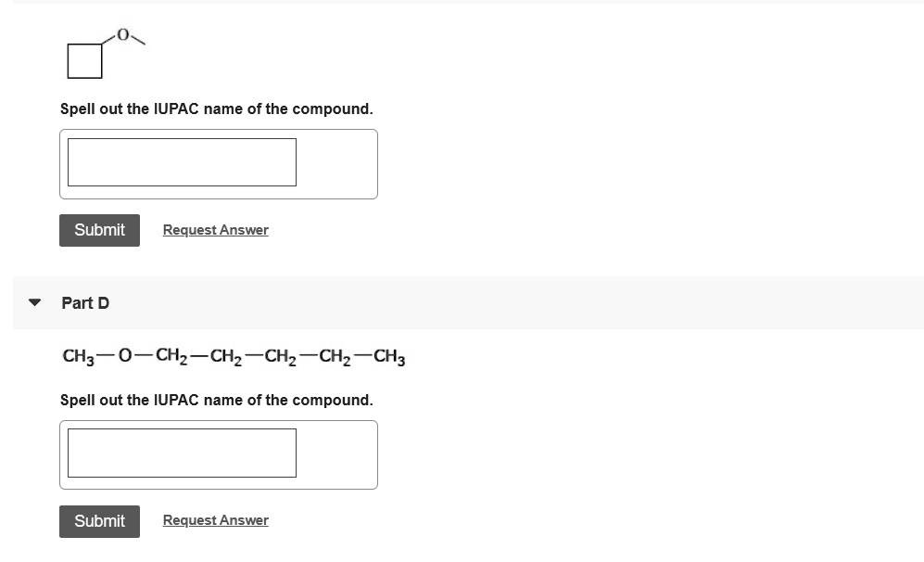Click the answer box border container top question

[219, 164]
